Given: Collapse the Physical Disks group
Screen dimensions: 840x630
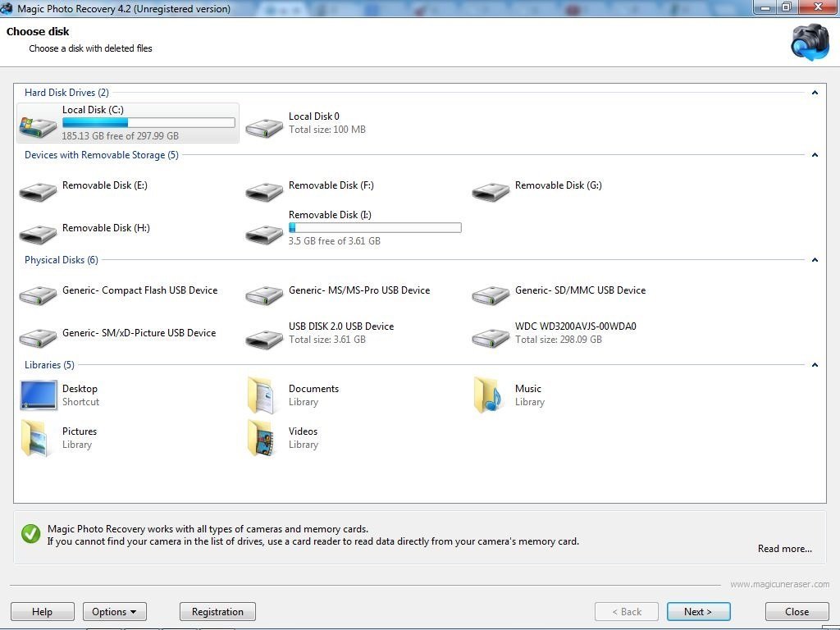Looking at the screenshot, I should [x=815, y=260].
